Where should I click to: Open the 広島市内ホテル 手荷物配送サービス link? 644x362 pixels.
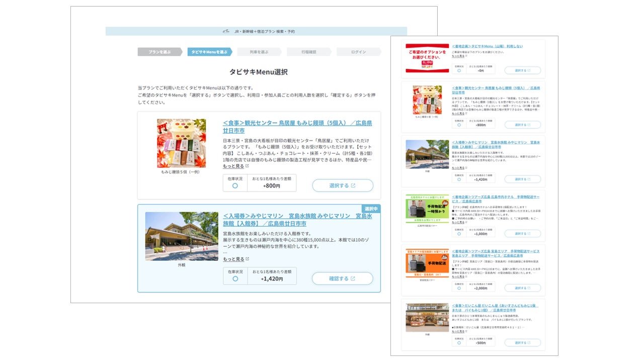[x=496, y=199]
